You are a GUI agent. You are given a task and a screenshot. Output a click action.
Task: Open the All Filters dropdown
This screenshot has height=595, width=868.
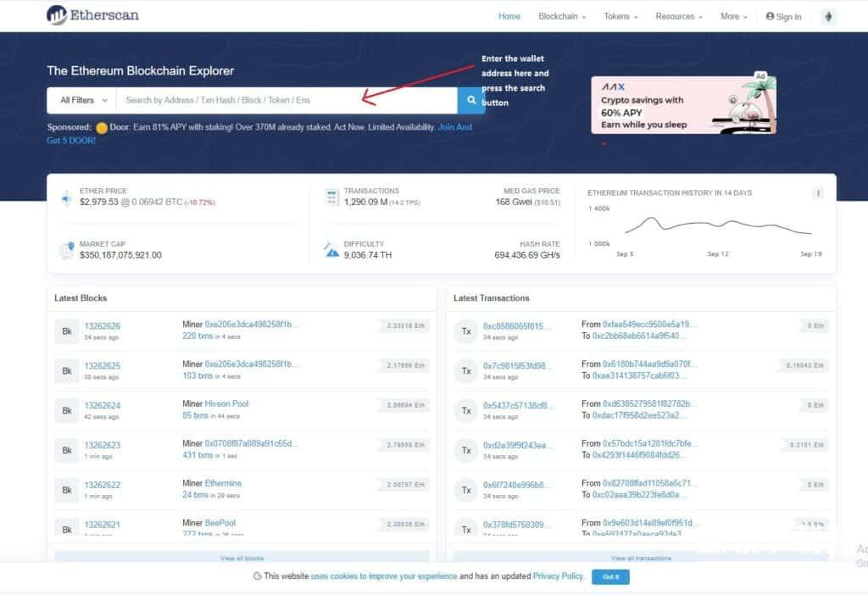[82, 100]
